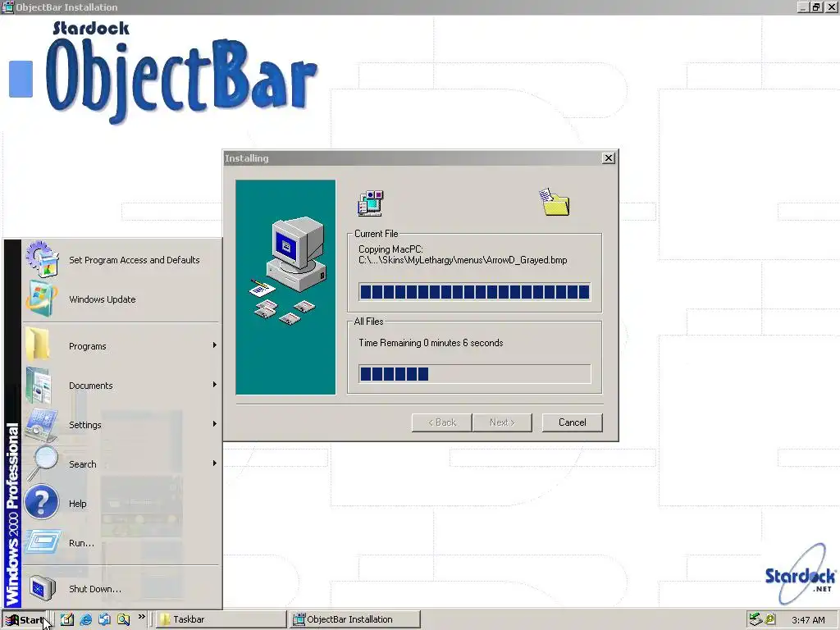Viewport: 840px width, 630px height.
Task: Click the Windows Update globe icon
Action: pos(41,299)
